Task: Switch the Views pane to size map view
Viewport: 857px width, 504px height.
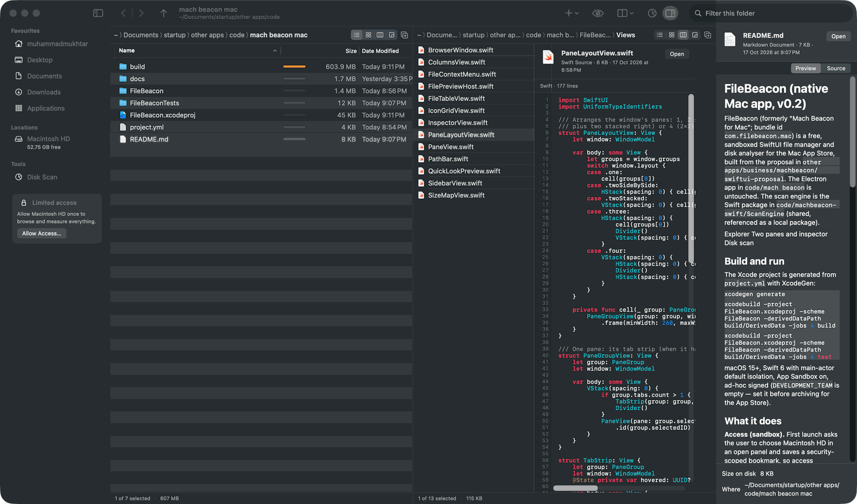Action: 695,35
